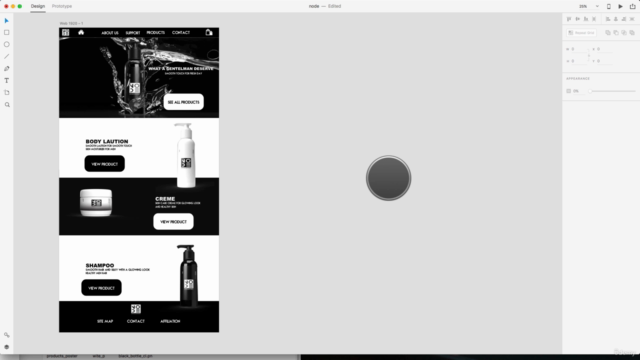Click the CREME heading text

[165, 199]
